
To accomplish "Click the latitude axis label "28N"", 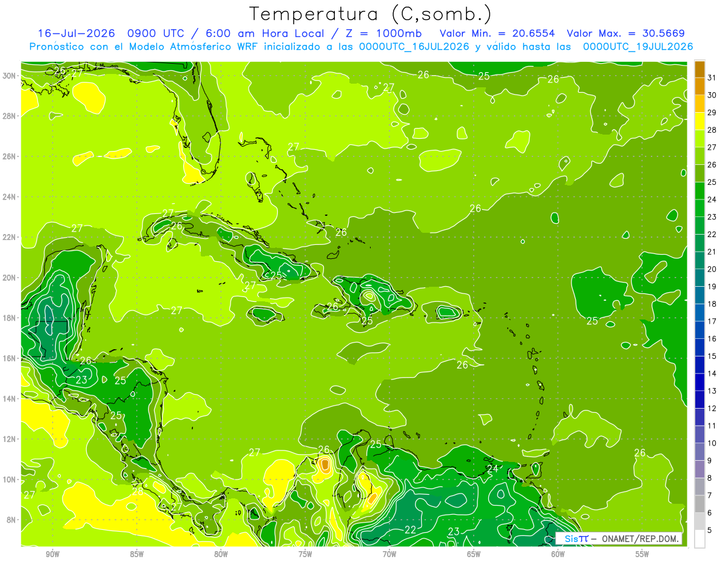I will pos(10,116).
